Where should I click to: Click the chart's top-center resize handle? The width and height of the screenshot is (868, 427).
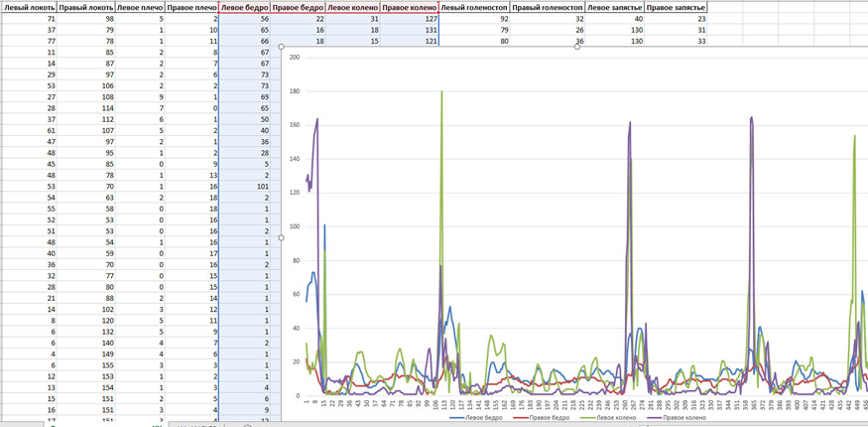[x=577, y=48]
